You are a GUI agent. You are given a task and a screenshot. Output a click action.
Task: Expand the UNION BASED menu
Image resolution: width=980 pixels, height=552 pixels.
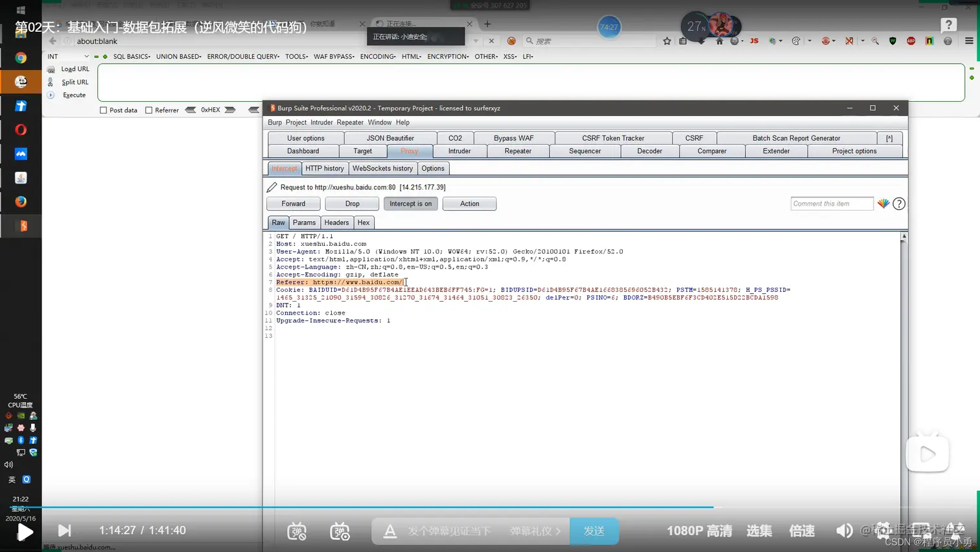(x=178, y=56)
